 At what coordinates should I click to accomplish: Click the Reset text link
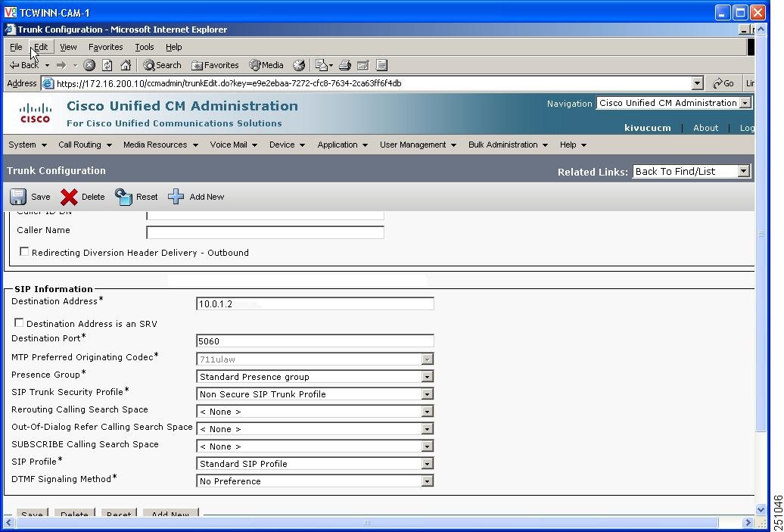coord(147,197)
